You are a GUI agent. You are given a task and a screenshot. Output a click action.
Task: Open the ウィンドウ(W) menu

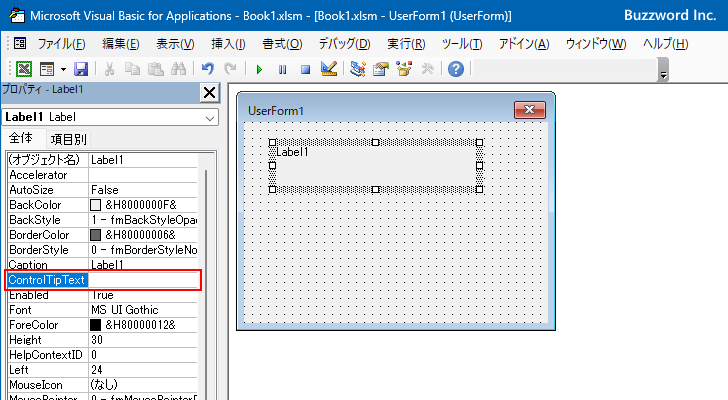[596, 44]
